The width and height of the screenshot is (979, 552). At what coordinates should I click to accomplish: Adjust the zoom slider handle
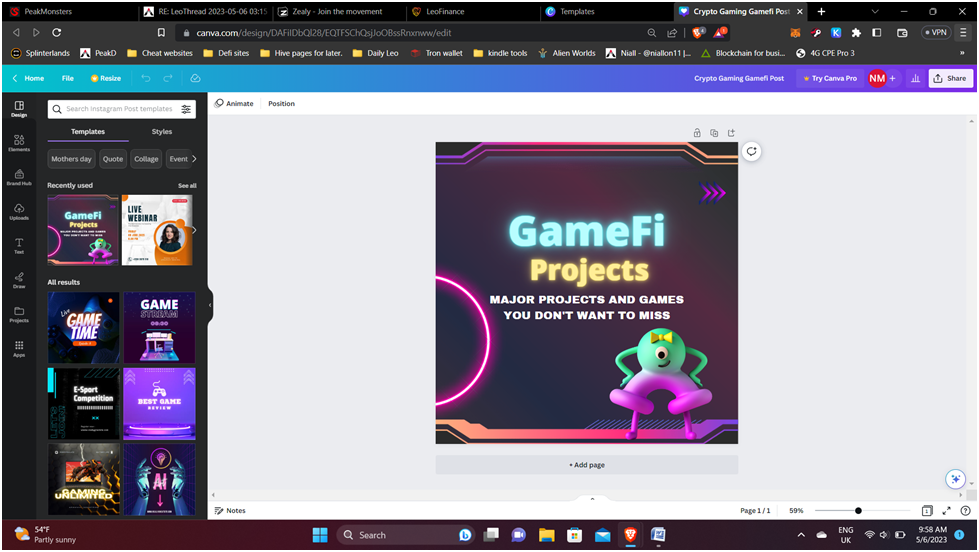[x=858, y=511]
